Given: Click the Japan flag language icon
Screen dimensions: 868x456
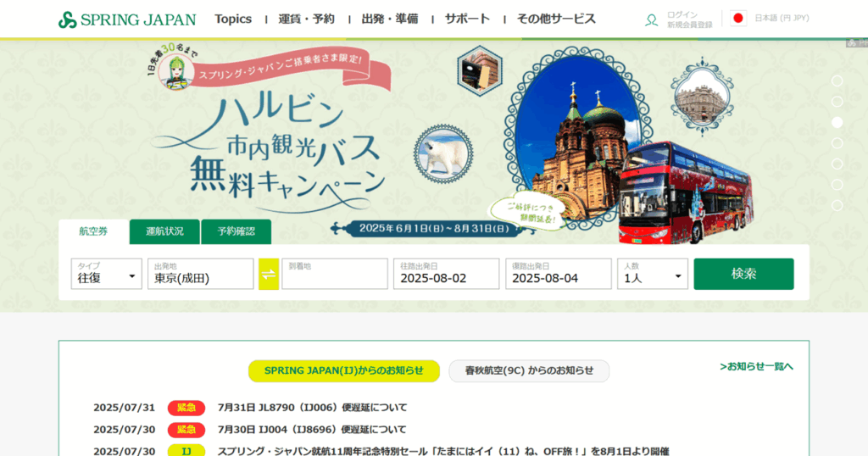Looking at the screenshot, I should click(738, 19).
